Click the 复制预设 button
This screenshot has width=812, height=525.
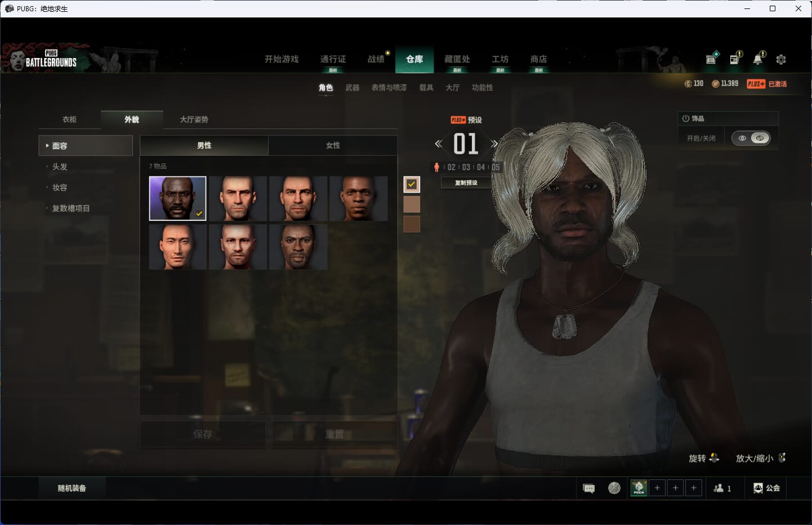(x=466, y=183)
